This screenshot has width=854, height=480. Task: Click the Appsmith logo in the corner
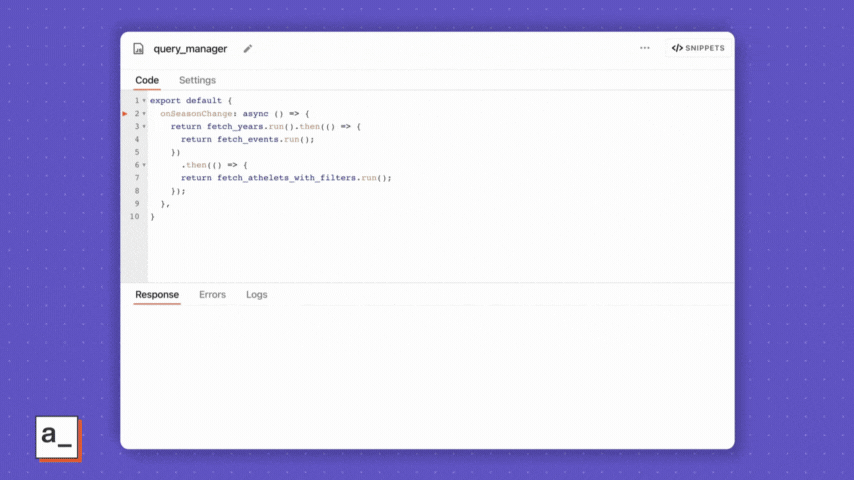click(57, 438)
